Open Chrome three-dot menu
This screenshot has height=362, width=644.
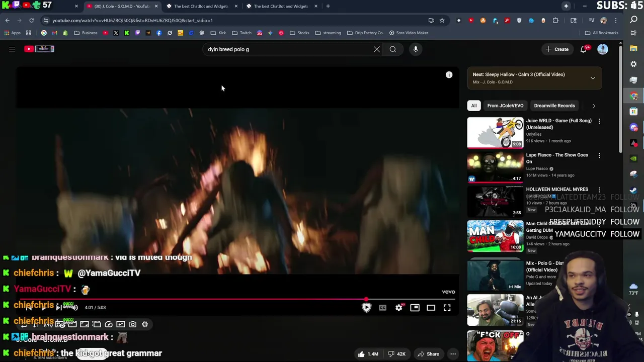pos(616,21)
